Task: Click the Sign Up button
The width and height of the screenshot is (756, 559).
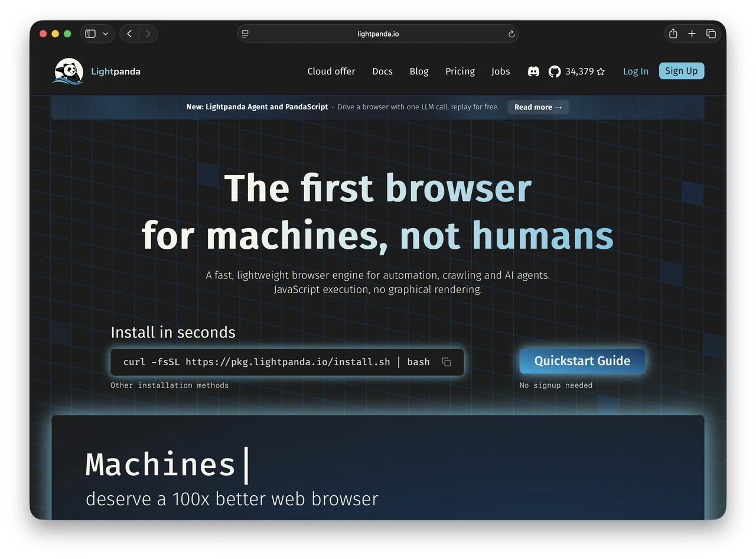Action: click(x=682, y=71)
